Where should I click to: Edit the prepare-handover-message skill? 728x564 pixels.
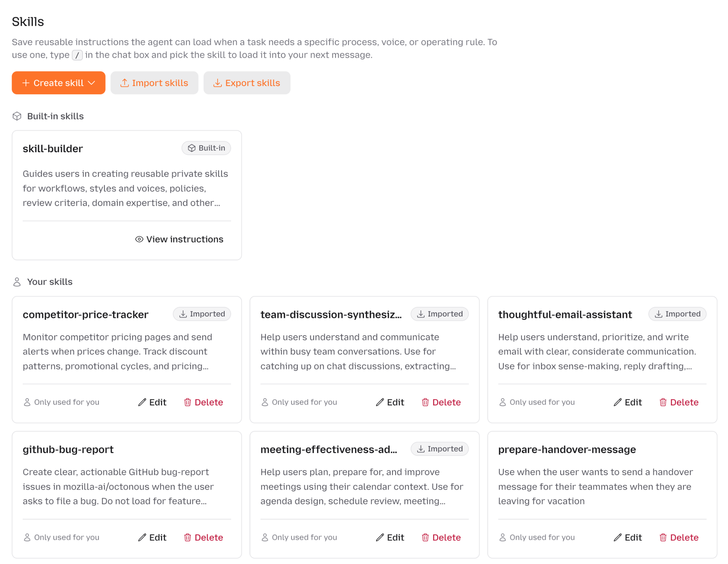628,537
